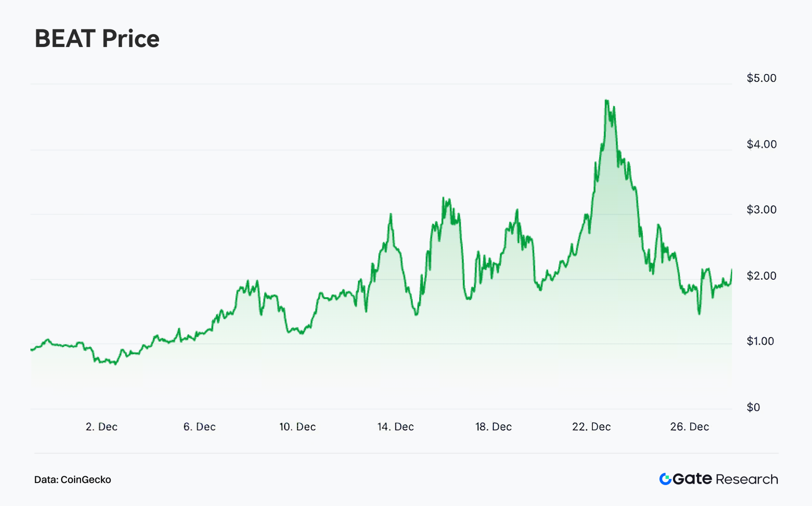Select the 18. Dec date marker
The image size is (812, 506).
click(493, 427)
